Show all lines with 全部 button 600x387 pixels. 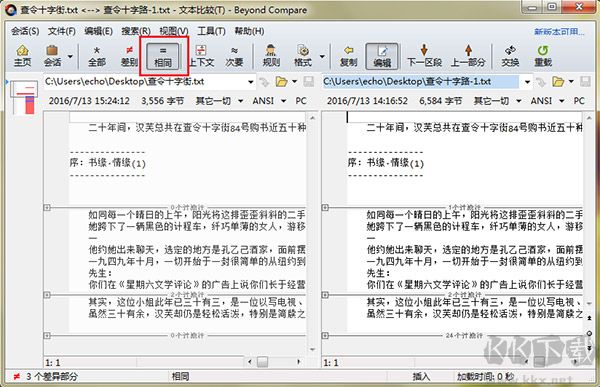(97, 56)
